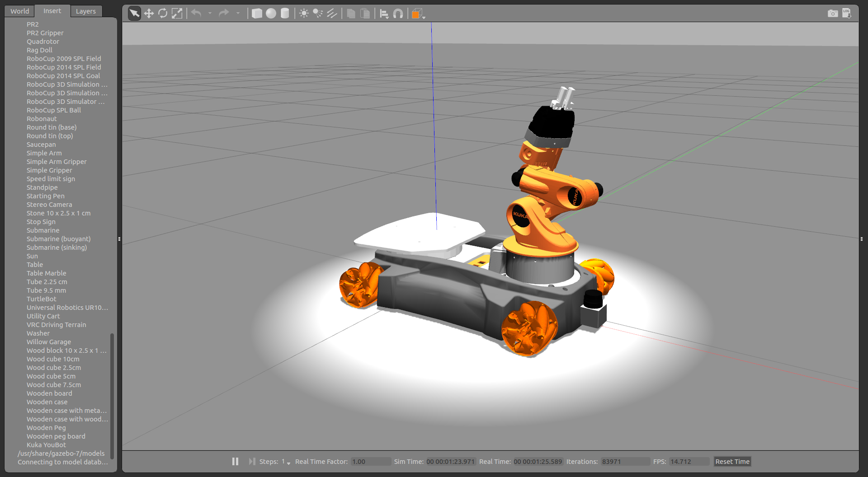The width and height of the screenshot is (868, 477).
Task: Select the Willow Garage model
Action: tap(49, 342)
